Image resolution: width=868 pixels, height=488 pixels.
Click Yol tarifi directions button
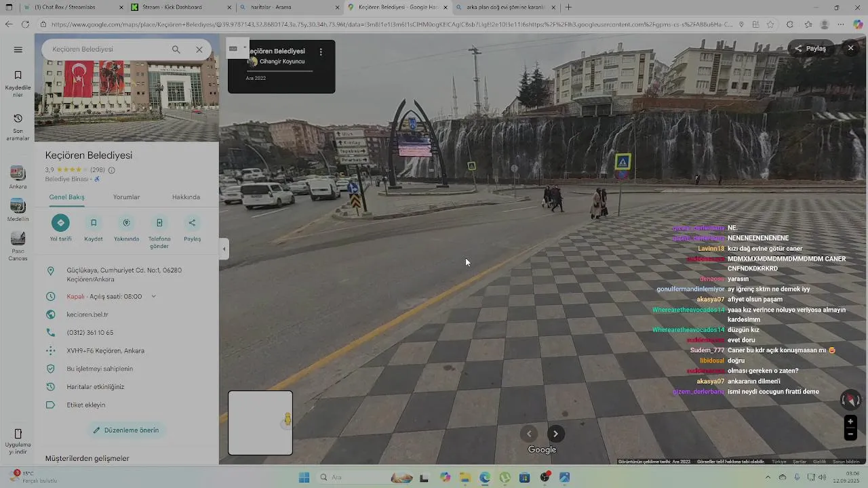coord(60,228)
